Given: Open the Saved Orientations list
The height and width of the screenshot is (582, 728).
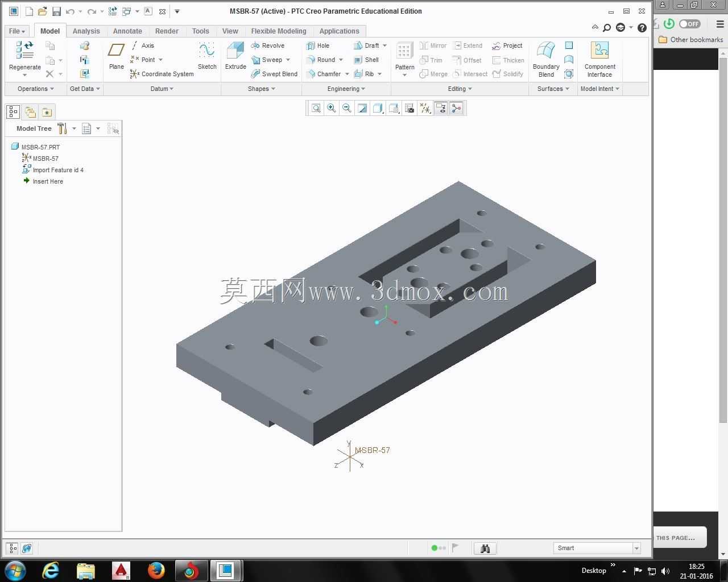Looking at the screenshot, I should click(394, 108).
